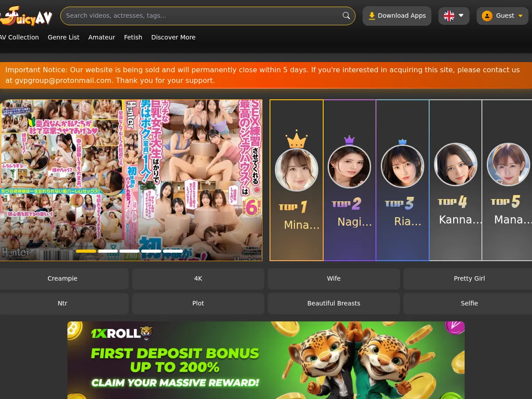Open the Discover More menu
This screenshot has height=399, width=532.
(173, 37)
